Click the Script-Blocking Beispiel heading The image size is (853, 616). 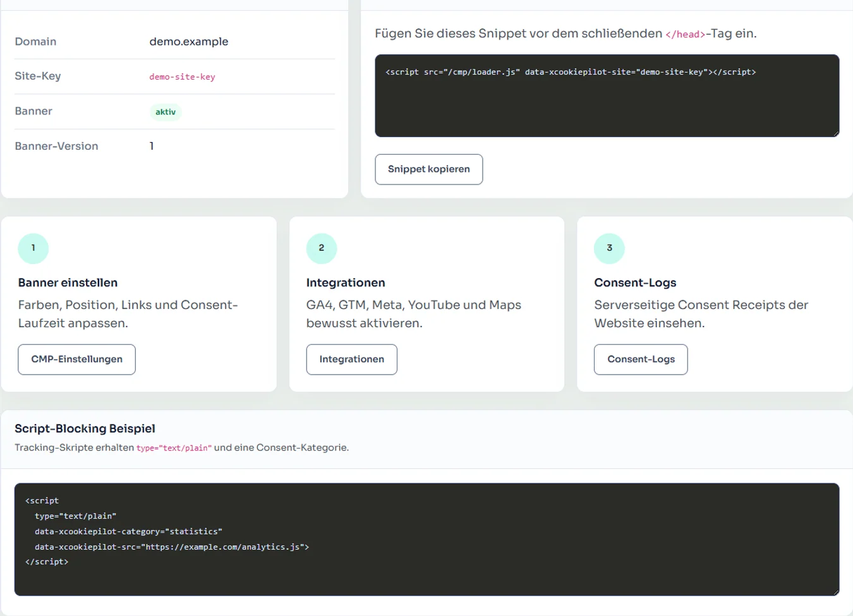pos(85,428)
